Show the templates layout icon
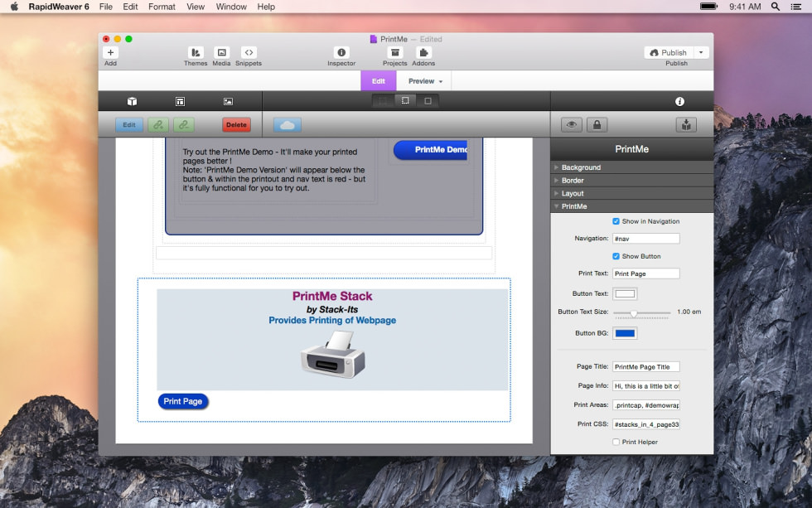The image size is (812, 508). click(180, 101)
